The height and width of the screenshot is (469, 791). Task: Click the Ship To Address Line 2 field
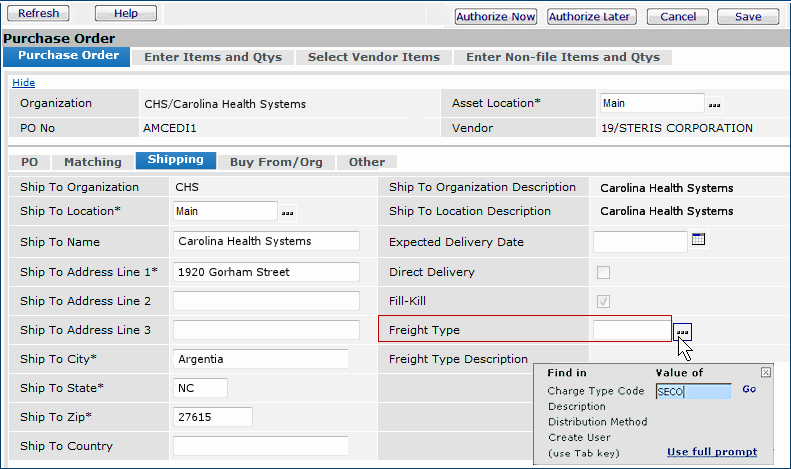pyautogui.click(x=265, y=301)
